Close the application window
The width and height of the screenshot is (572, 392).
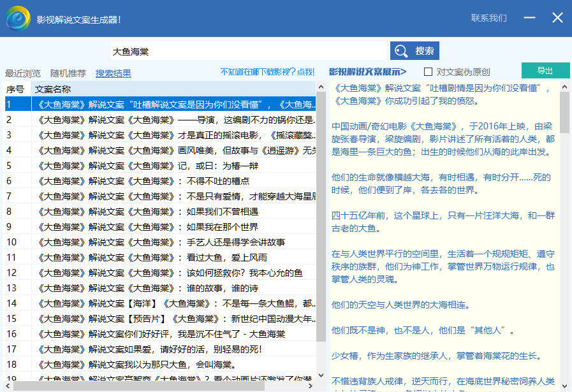(557, 17)
